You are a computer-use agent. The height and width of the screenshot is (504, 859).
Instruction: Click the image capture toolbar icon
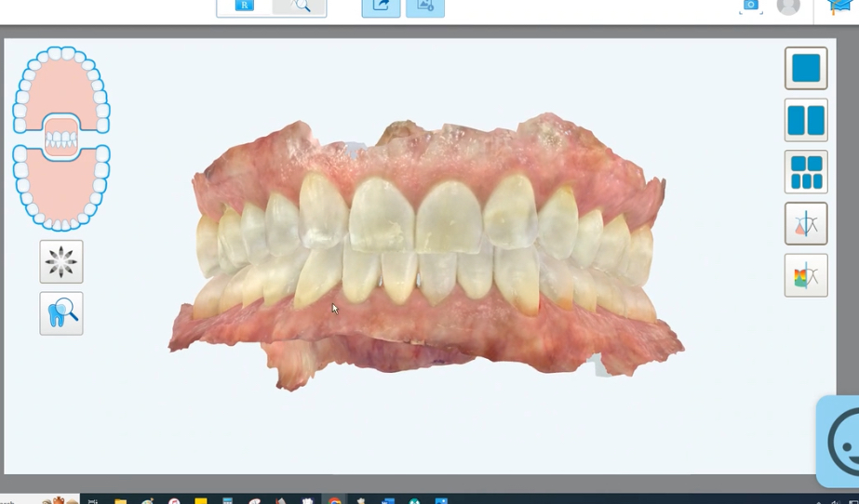[425, 7]
